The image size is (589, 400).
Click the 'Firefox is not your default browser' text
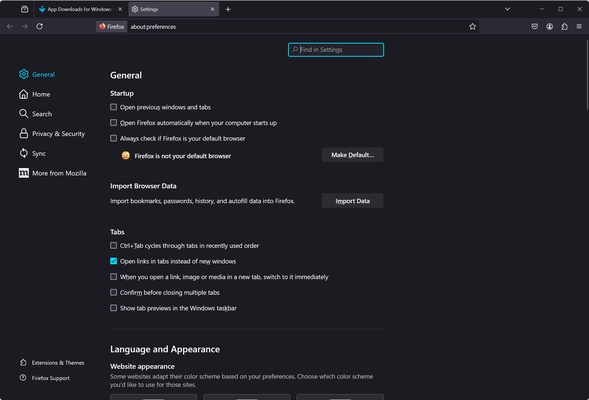[183, 156]
